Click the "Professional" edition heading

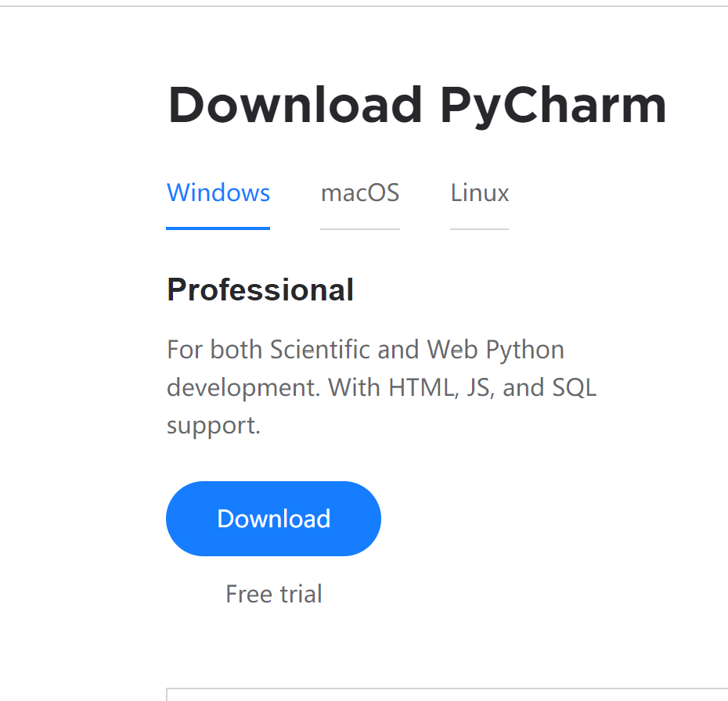(x=260, y=290)
